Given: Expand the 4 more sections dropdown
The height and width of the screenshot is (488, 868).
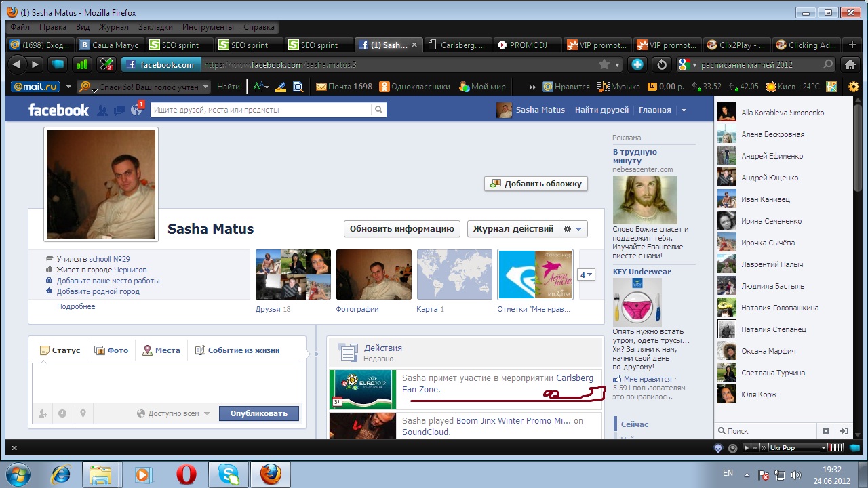Looking at the screenshot, I should 586,274.
